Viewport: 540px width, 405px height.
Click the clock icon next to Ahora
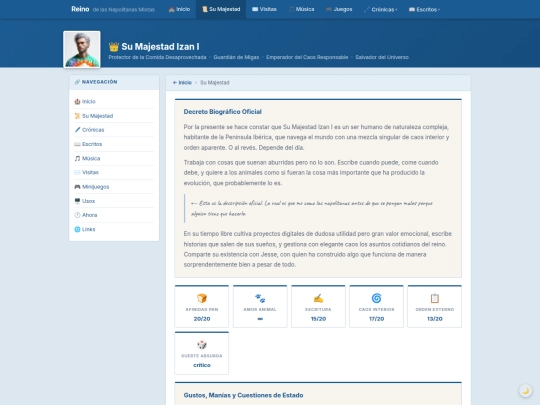pos(77,215)
